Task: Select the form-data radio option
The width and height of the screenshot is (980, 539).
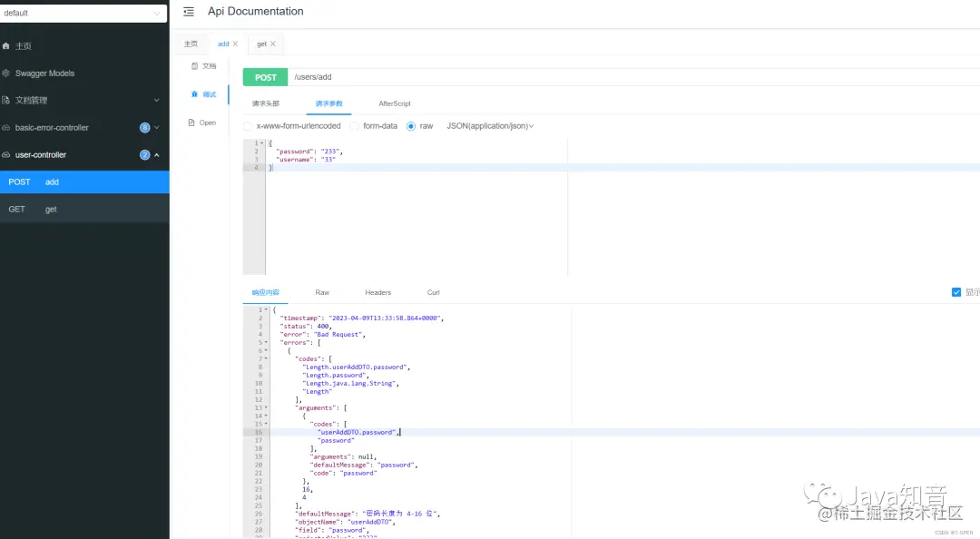Action: pyautogui.click(x=355, y=126)
